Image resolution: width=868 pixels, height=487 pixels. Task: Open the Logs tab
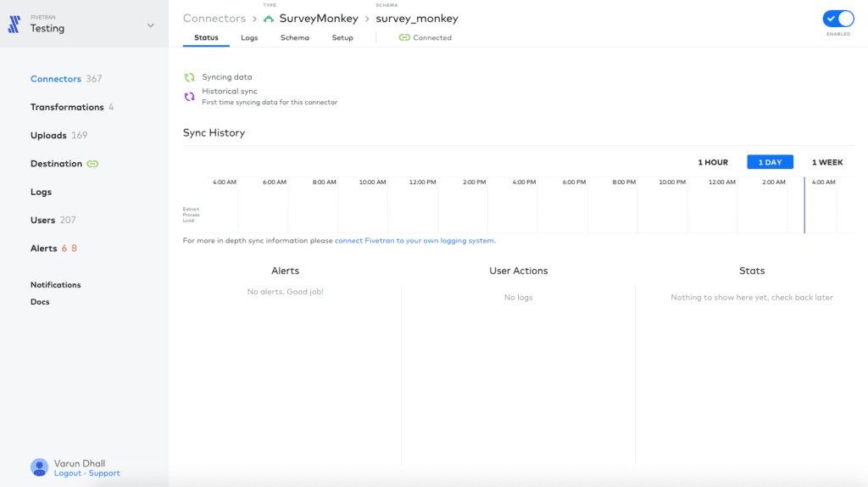coord(249,38)
